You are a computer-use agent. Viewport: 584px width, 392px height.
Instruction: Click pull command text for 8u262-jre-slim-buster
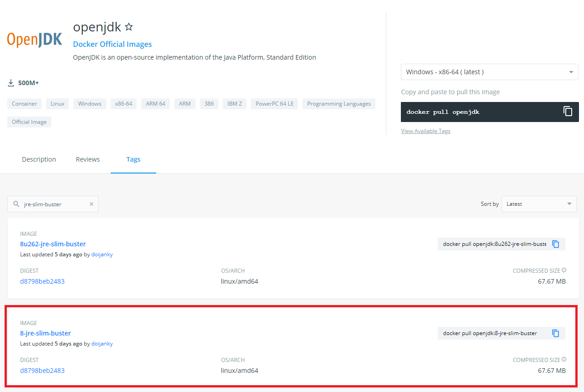[x=494, y=244]
